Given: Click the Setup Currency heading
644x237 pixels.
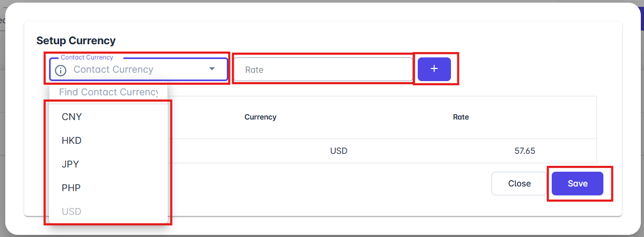Looking at the screenshot, I should coord(76,41).
